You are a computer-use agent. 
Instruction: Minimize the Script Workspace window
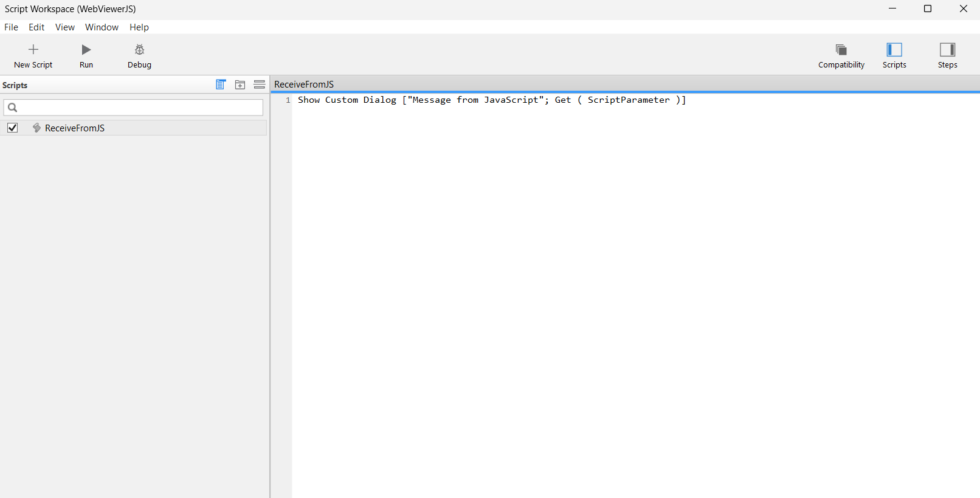coord(892,9)
